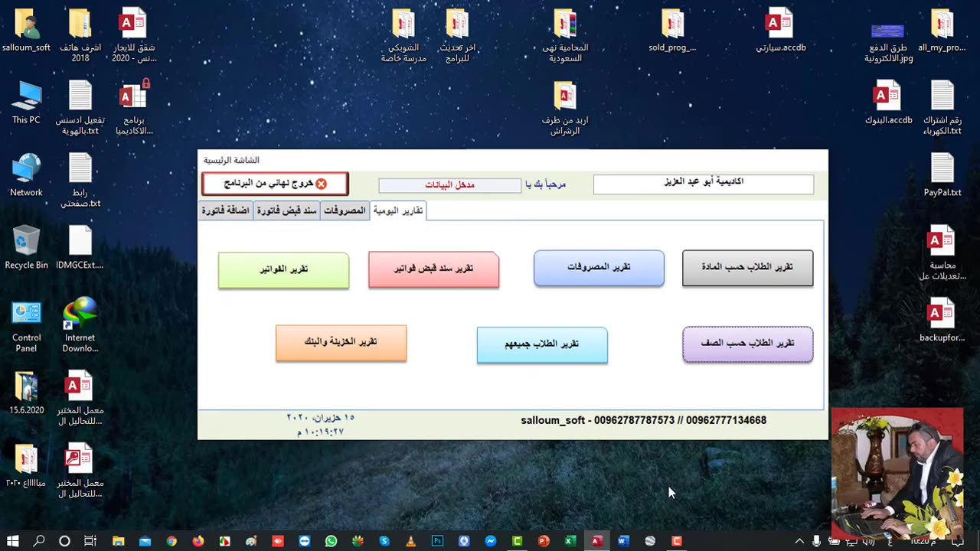Open the تقرير سند قبض فواتير report

pos(433,269)
